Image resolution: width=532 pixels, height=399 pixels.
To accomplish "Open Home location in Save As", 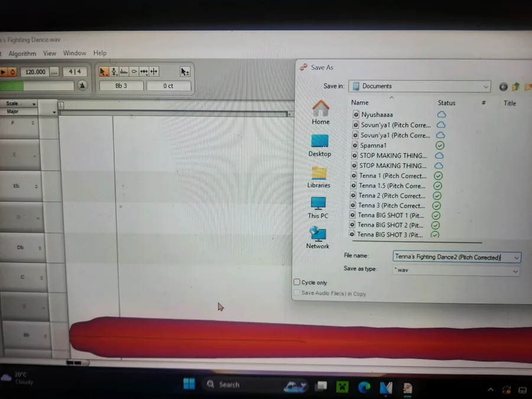I will point(320,113).
